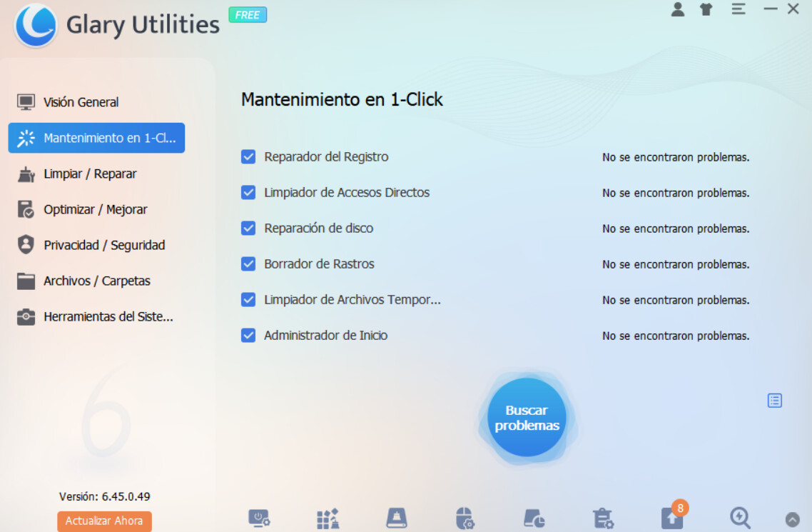812x532 pixels.
Task: Open the registry cleaner blocks icon
Action: point(328,518)
